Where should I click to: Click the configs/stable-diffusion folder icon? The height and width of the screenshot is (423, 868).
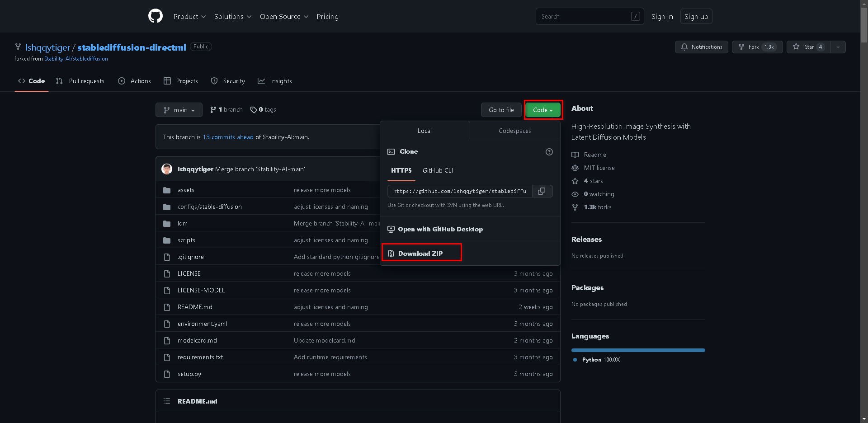click(167, 207)
